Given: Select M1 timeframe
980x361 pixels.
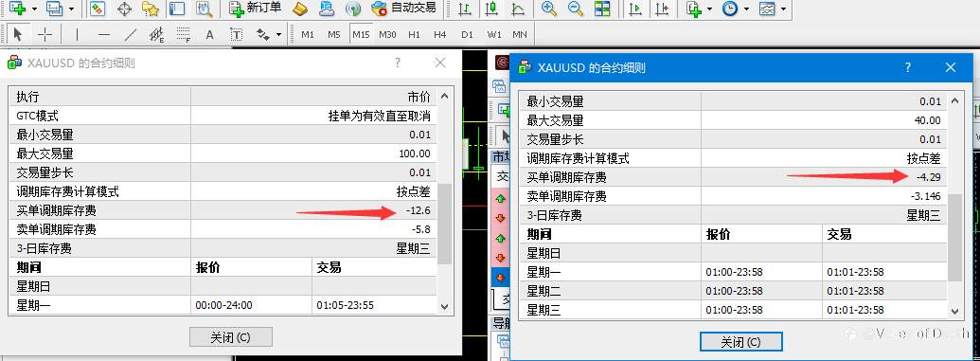Looking at the screenshot, I should pyautogui.click(x=308, y=34).
